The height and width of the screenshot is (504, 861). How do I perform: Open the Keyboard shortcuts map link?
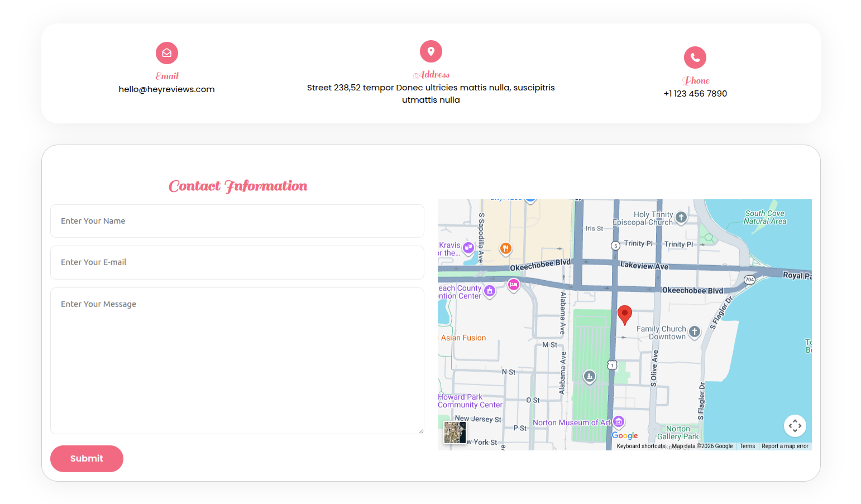[x=641, y=447]
